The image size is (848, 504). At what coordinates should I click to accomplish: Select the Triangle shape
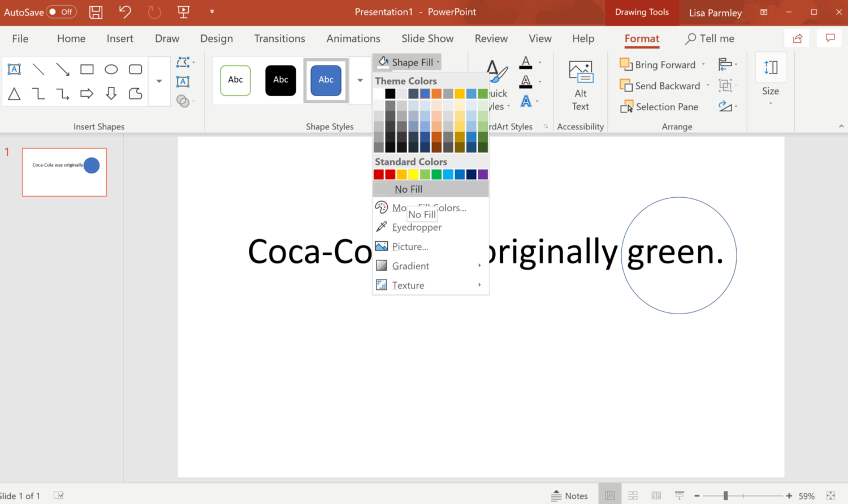pyautogui.click(x=14, y=94)
